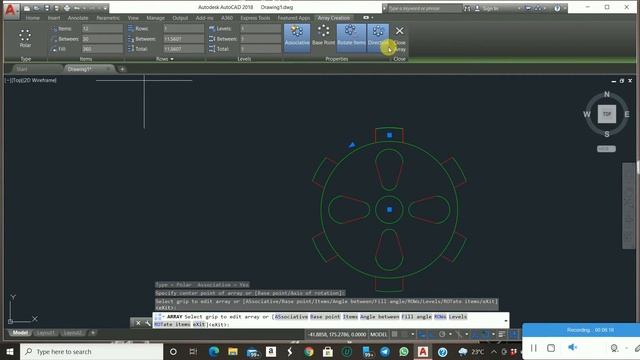
Task: Choose the Fill angle option in the command line
Action: [416, 317]
